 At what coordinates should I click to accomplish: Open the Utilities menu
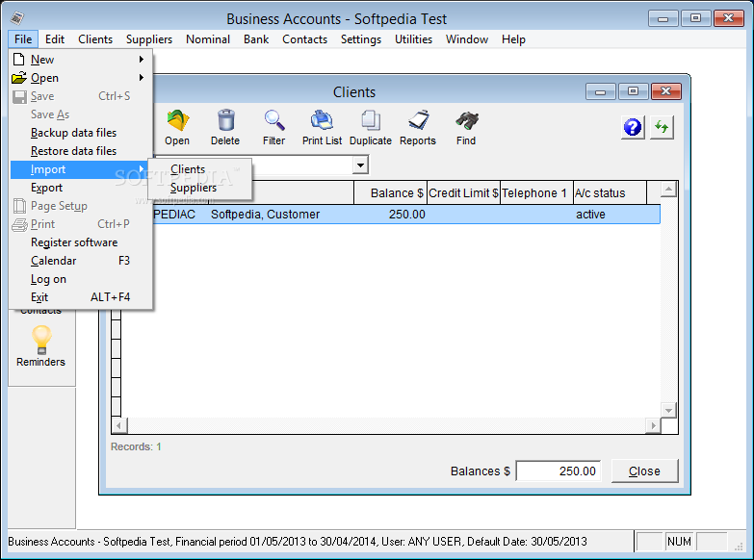pyautogui.click(x=413, y=39)
